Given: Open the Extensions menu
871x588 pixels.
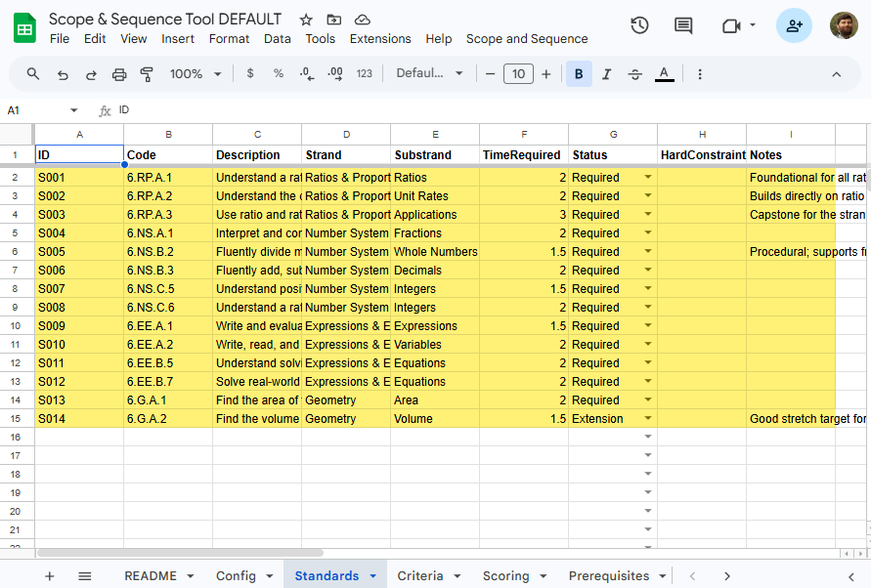Looking at the screenshot, I should (x=380, y=39).
